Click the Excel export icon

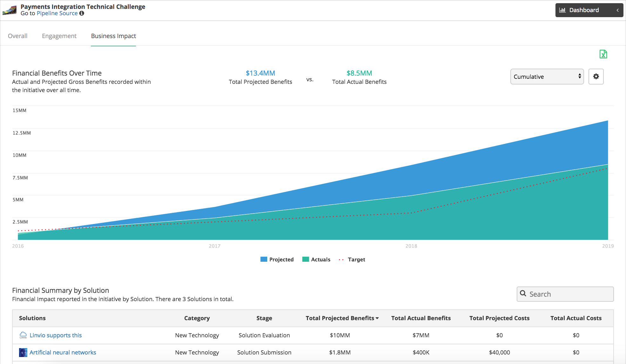click(603, 54)
